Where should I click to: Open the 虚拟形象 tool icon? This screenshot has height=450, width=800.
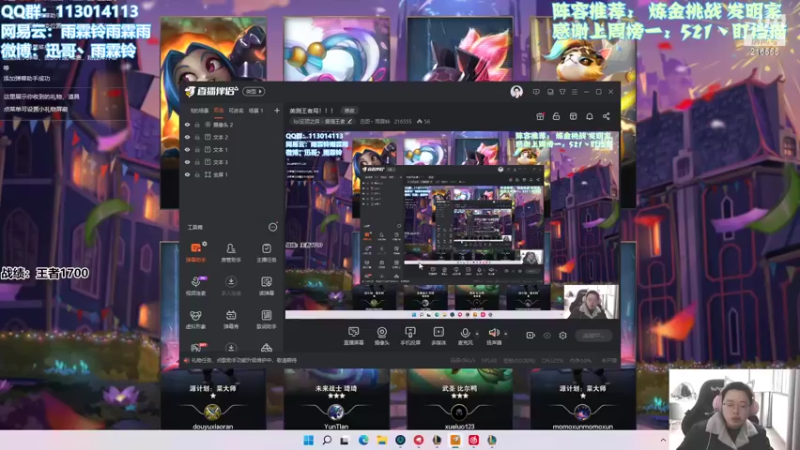point(195,319)
